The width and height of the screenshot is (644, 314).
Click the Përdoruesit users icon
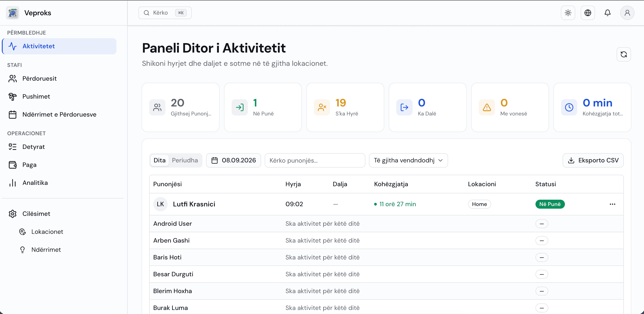[x=13, y=78]
